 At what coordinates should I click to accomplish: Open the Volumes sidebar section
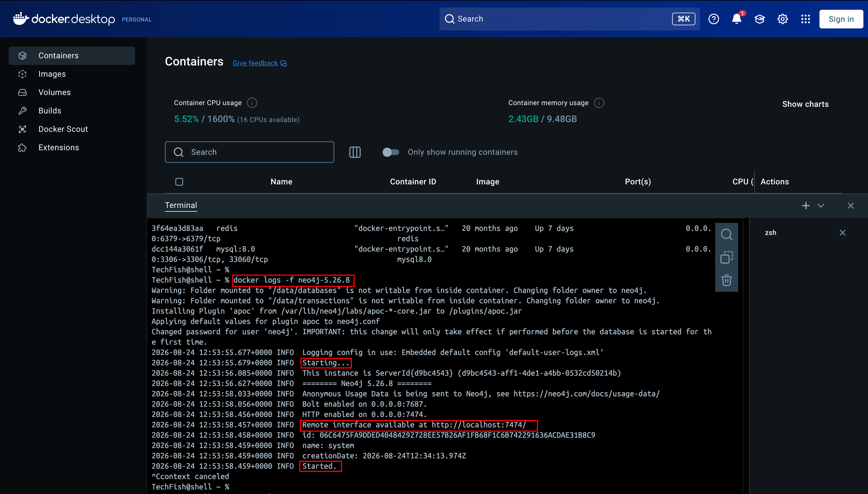pos(72,92)
